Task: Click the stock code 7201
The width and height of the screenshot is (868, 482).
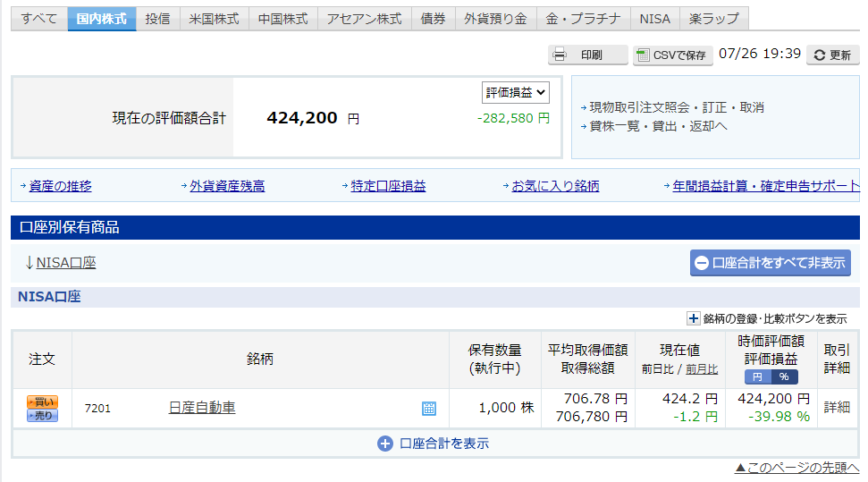Action: click(x=97, y=409)
